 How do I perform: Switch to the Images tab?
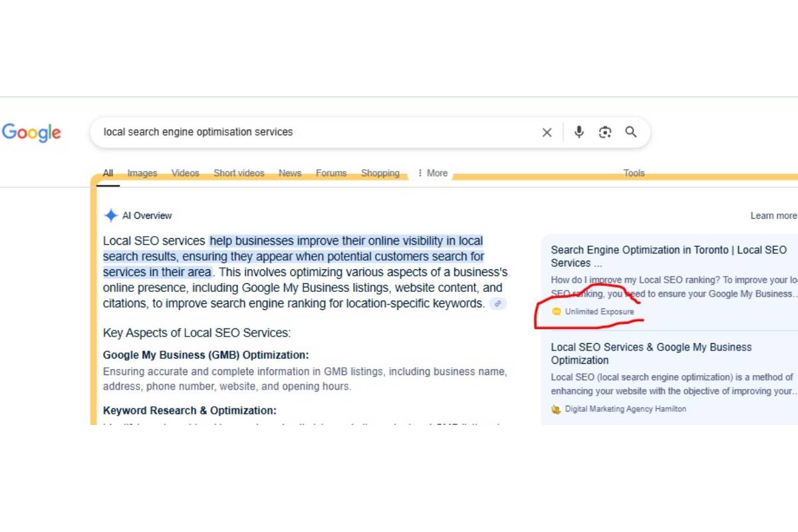pos(142,173)
